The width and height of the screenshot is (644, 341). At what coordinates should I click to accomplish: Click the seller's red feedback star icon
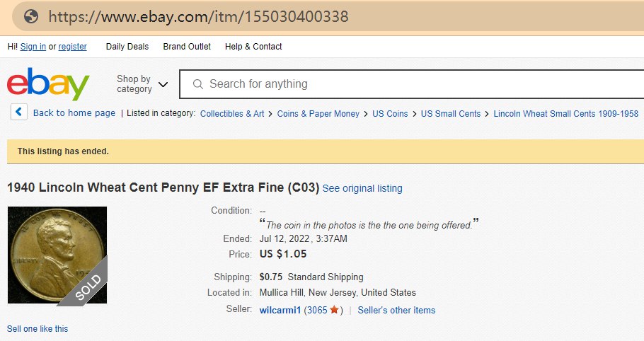click(334, 310)
